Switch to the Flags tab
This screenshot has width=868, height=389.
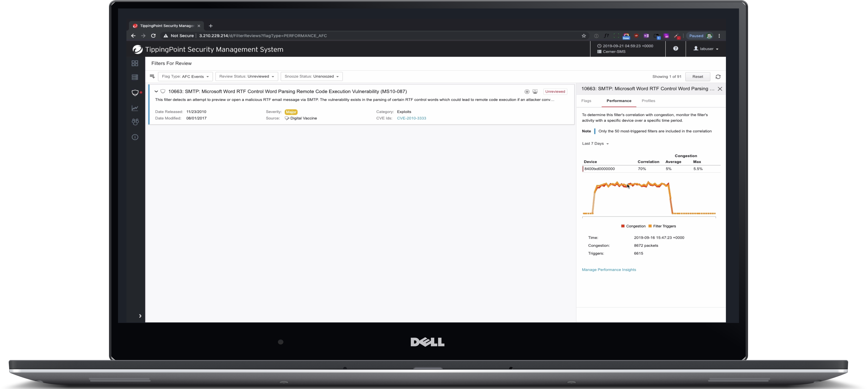586,101
